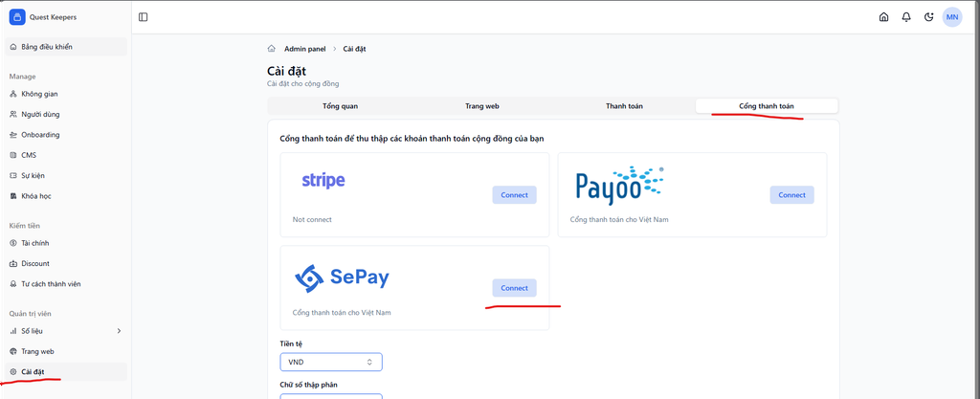Click the Stripe logo

point(323,181)
